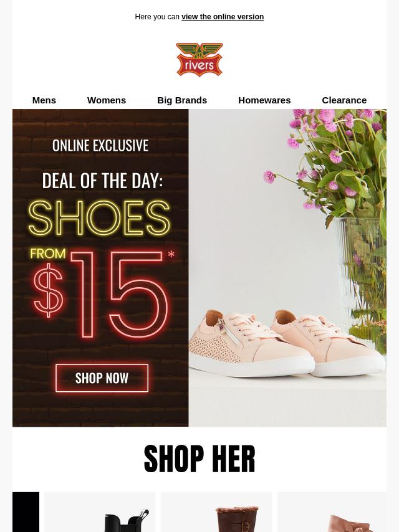Viewport: 399px width, 532px height.
Task: Open the Womens category
Action: [107, 100]
